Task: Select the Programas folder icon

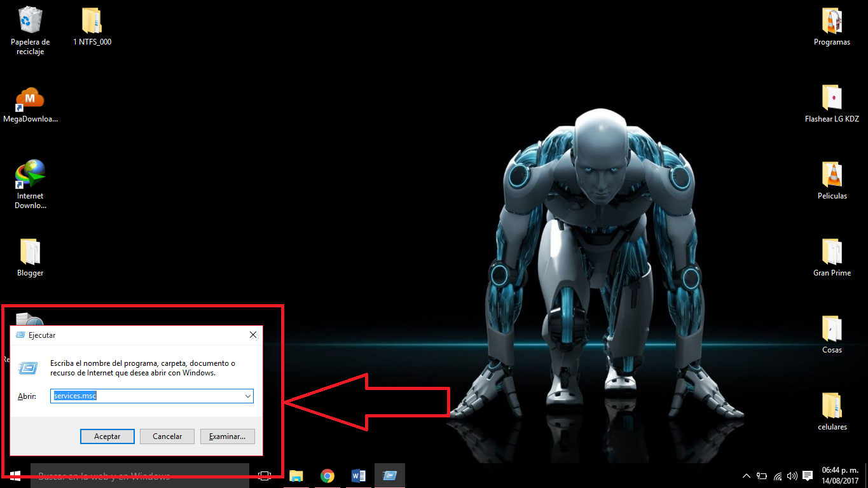Action: tap(832, 27)
